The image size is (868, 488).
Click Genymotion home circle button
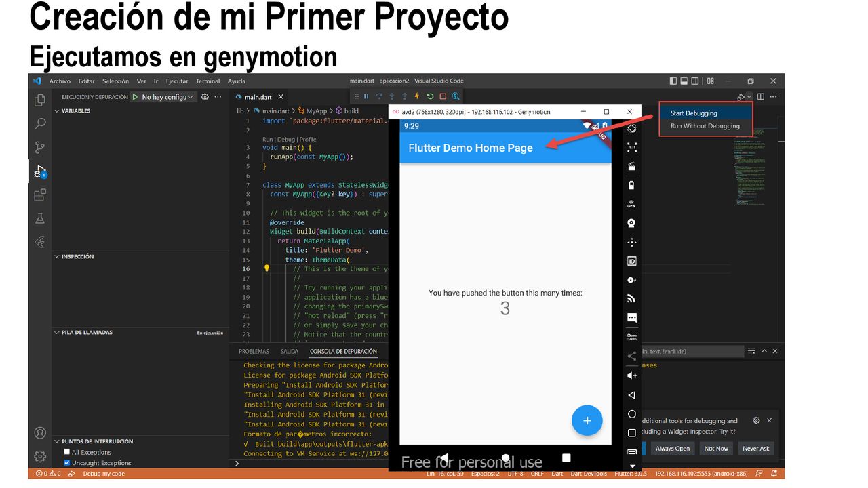click(631, 413)
